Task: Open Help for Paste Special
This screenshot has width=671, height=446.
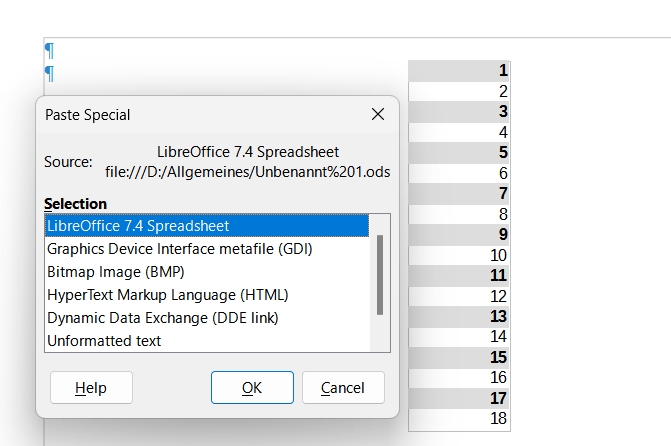Action: (x=91, y=387)
